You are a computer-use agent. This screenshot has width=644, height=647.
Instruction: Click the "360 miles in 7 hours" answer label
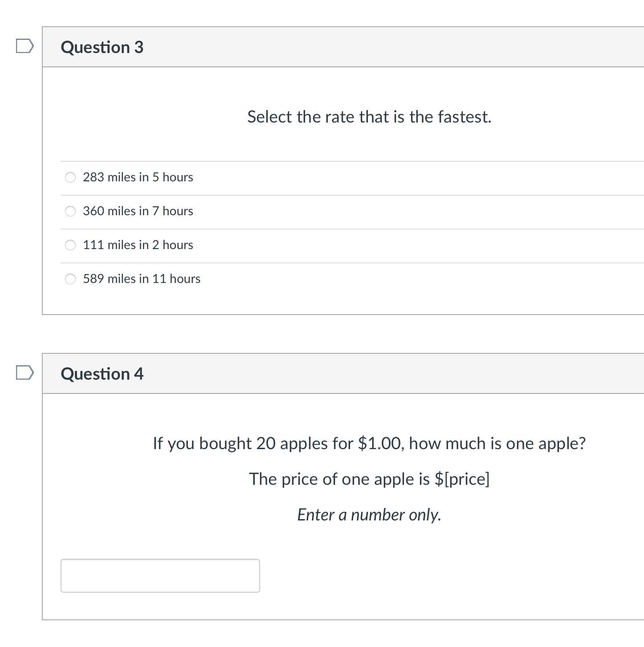(x=138, y=211)
